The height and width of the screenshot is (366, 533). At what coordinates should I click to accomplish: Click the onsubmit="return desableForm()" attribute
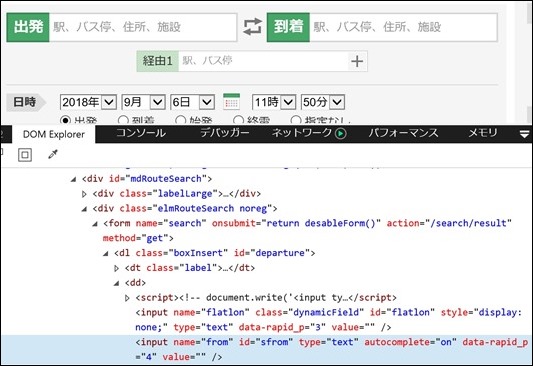pos(296,223)
